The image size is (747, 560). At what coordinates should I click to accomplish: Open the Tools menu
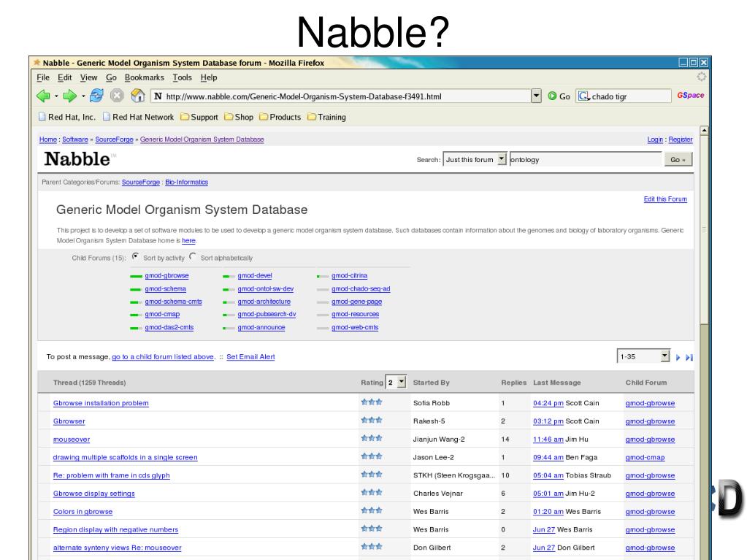click(x=183, y=77)
